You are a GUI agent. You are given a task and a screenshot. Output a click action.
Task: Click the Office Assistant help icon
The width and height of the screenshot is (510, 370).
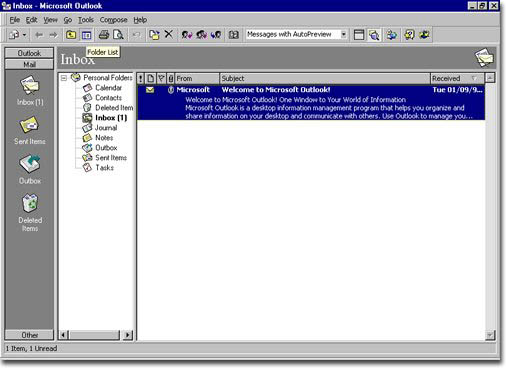(409, 35)
